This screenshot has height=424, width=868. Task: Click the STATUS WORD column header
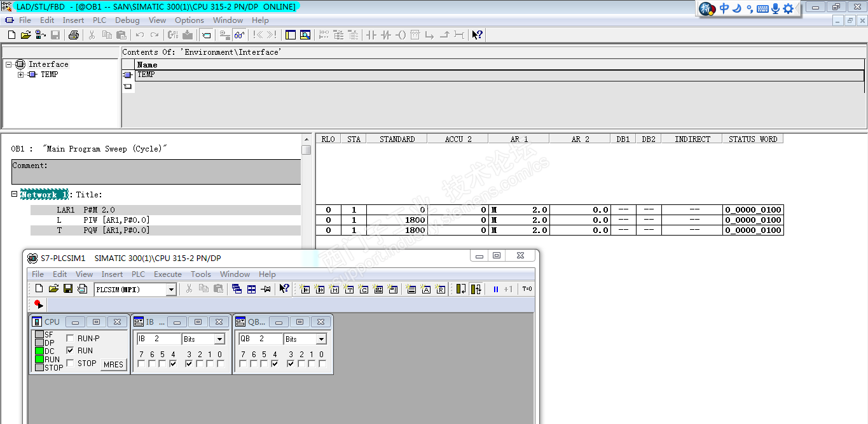coord(753,139)
